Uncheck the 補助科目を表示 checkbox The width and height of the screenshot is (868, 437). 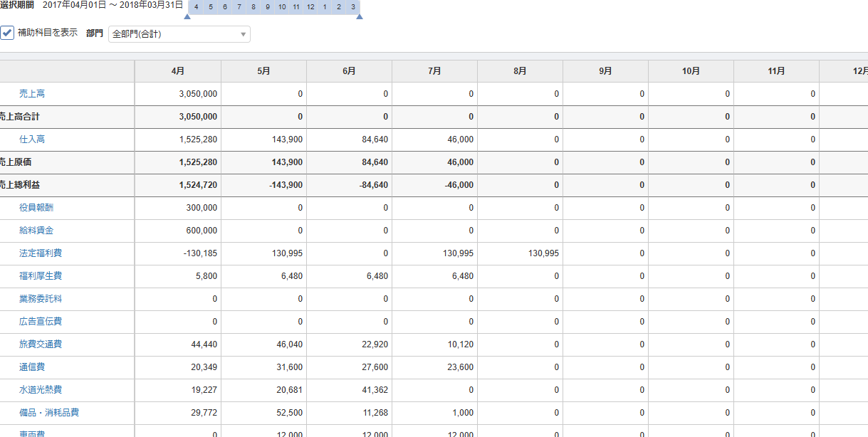[7, 33]
